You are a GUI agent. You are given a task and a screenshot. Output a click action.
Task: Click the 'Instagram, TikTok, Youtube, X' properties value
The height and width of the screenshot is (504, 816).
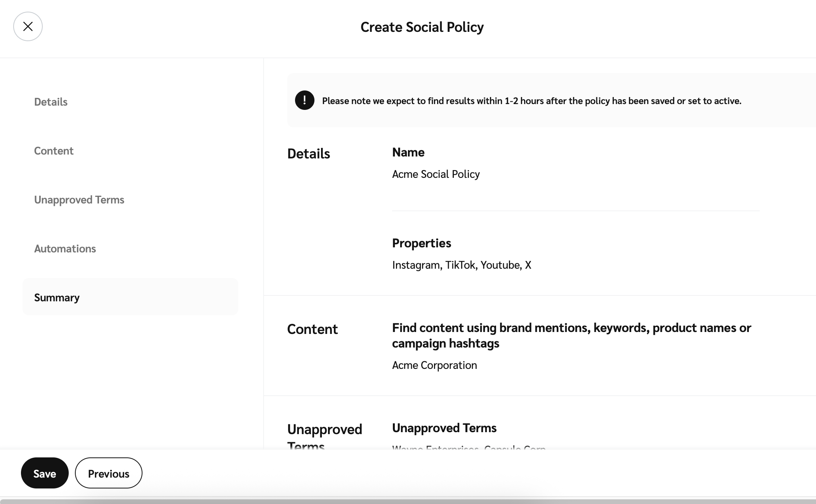tap(462, 265)
